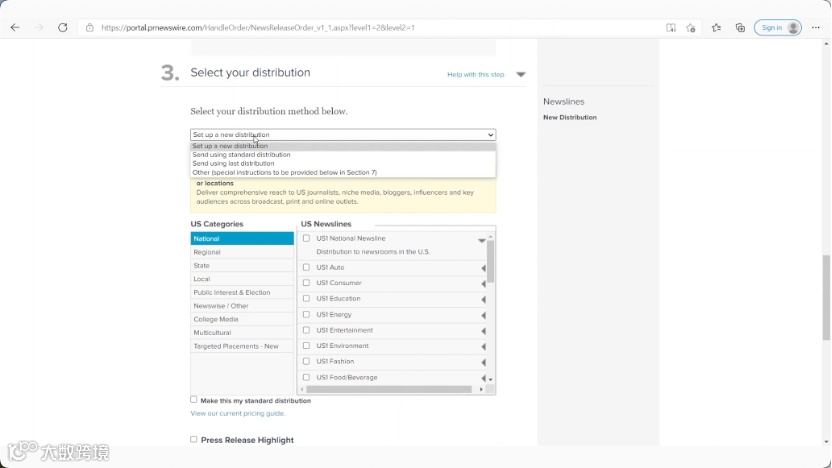The image size is (832, 468).
Task: Check the US1 Energy checkbox
Action: pyautogui.click(x=306, y=314)
